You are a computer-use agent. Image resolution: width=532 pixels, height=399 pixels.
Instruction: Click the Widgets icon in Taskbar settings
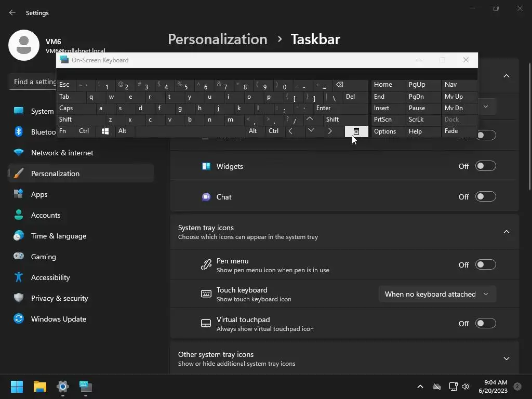206,166
